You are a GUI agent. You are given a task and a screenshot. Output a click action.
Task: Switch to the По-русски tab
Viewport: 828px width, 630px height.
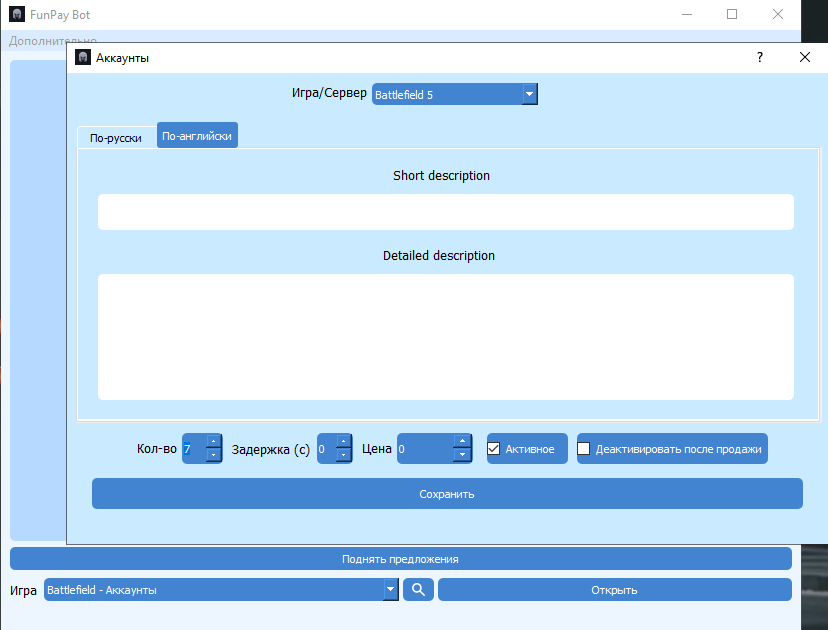click(x=116, y=138)
